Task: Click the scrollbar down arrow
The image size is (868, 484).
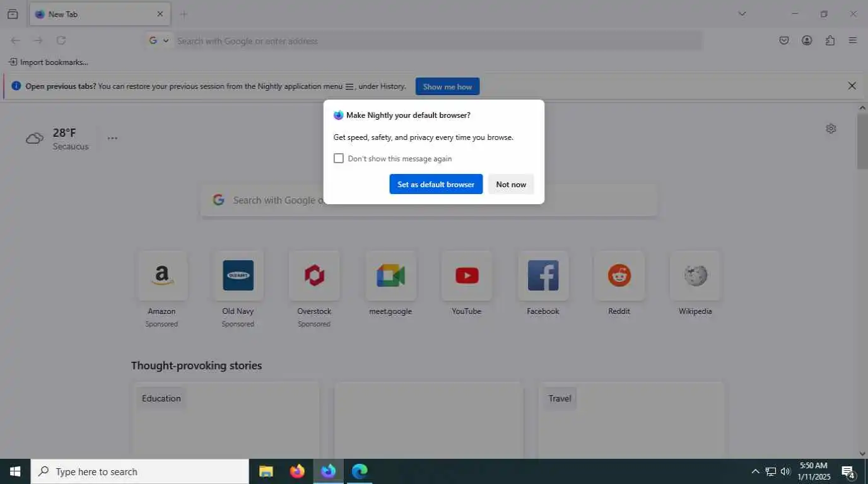Action: coord(862,454)
